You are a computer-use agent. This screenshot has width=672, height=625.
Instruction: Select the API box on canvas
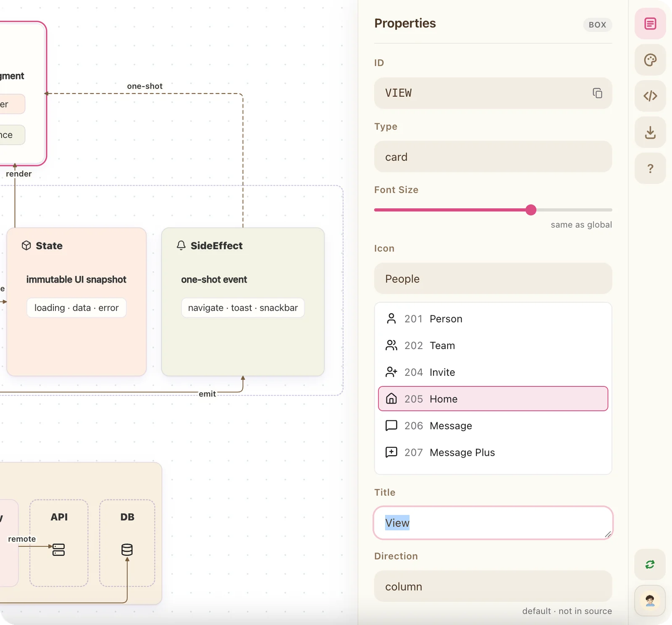click(59, 543)
